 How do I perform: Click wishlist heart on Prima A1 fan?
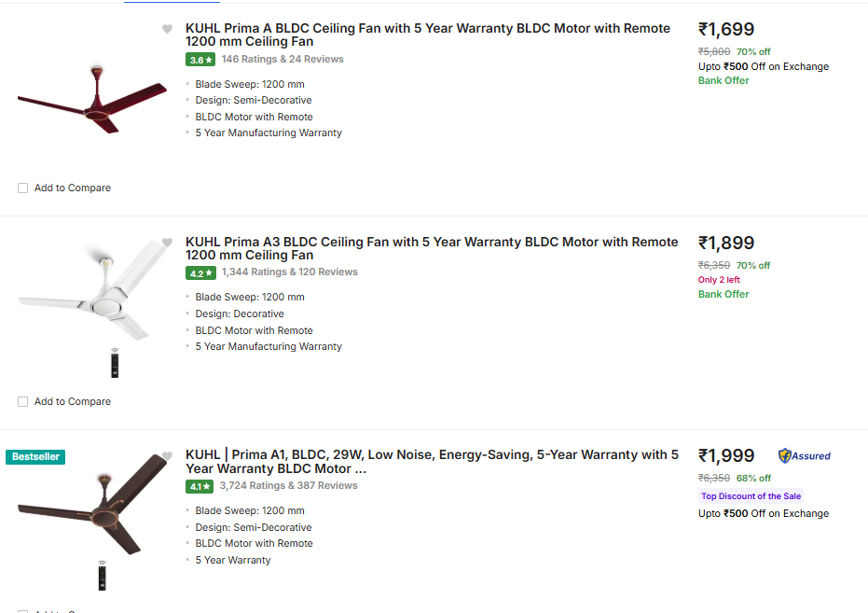(167, 456)
